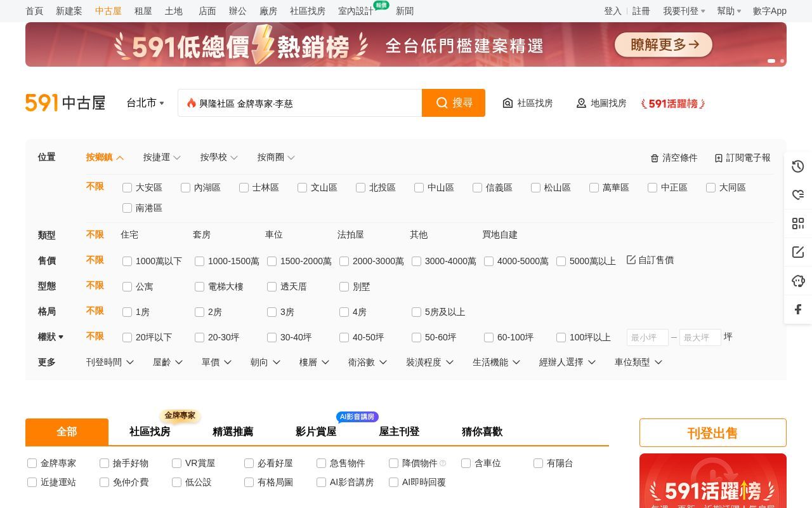This screenshot has width=812, height=508.
Task: Show QR code icon in right sidebar
Action: tap(798, 224)
